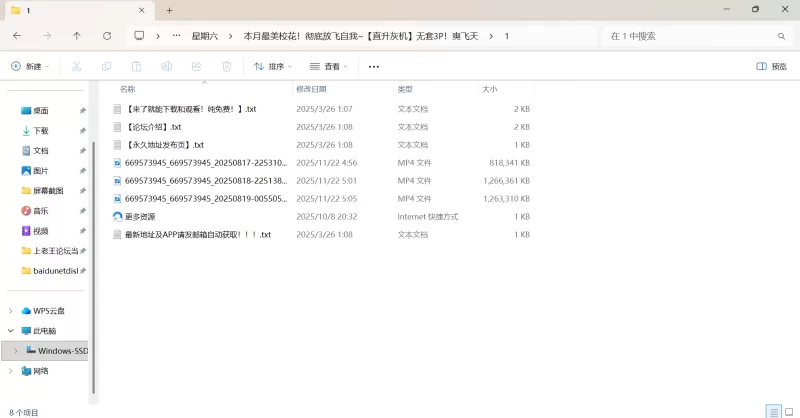The width and height of the screenshot is (800, 418).
Task: Select 星期六 in the breadcrumb path
Action: click(x=206, y=36)
